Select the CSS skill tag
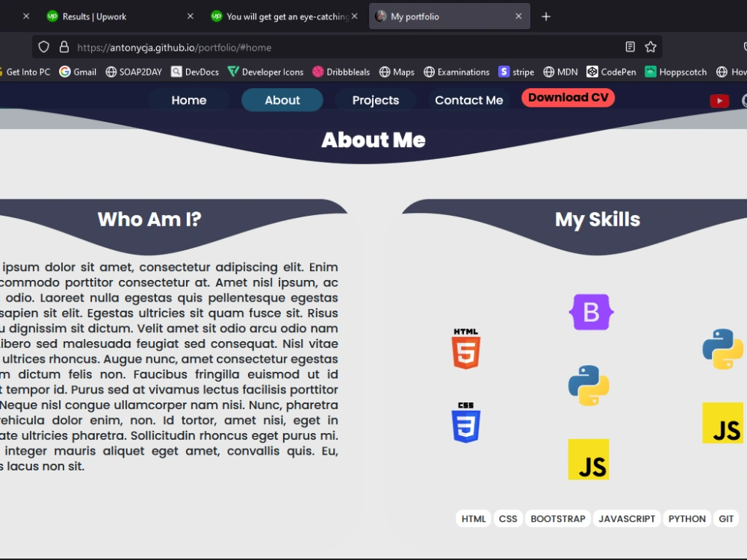 pyautogui.click(x=508, y=519)
